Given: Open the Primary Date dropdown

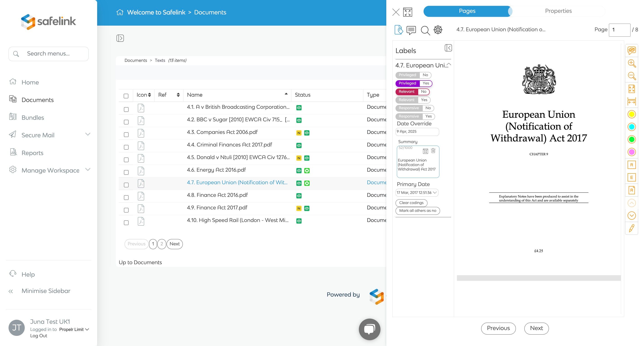Looking at the screenshot, I should click(417, 193).
